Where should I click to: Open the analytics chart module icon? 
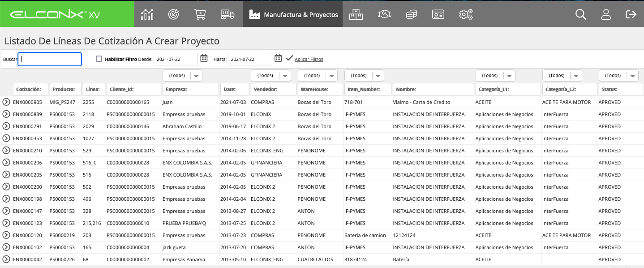[147, 14]
